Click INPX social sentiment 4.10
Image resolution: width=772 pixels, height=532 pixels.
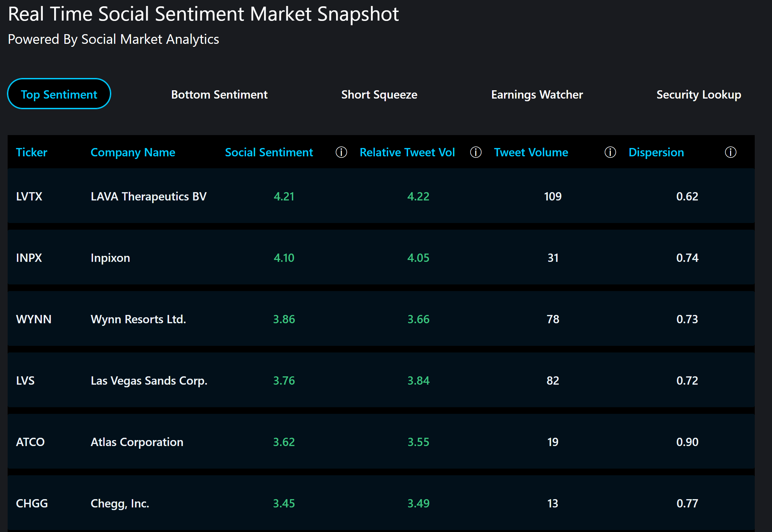284,258
